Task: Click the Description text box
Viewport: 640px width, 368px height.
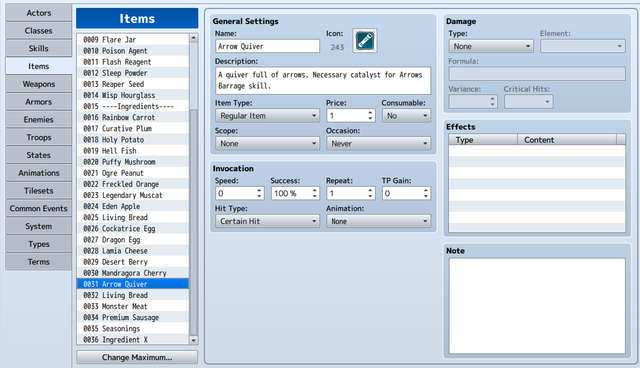Action: tap(323, 80)
